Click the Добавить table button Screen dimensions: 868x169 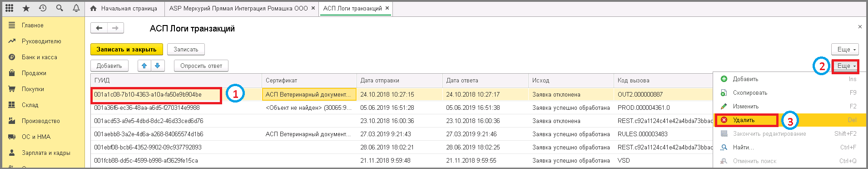pos(109,66)
